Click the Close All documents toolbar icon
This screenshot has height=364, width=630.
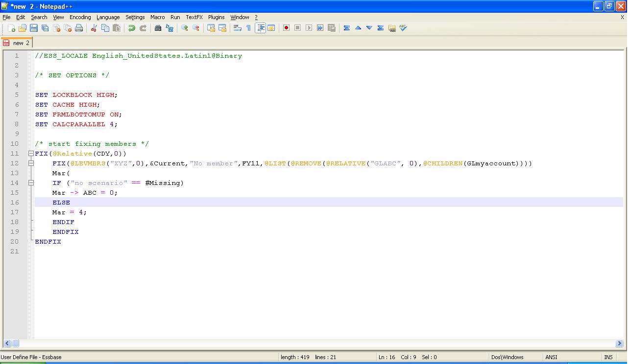click(x=68, y=28)
